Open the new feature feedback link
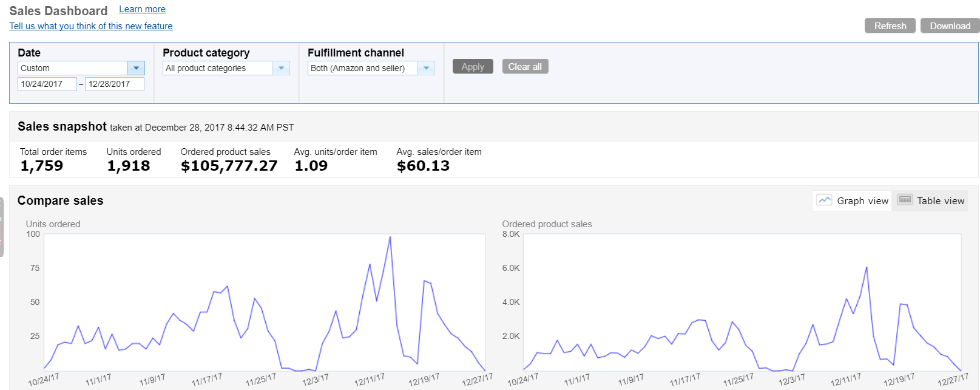Image resolution: width=980 pixels, height=390 pixels. (91, 26)
